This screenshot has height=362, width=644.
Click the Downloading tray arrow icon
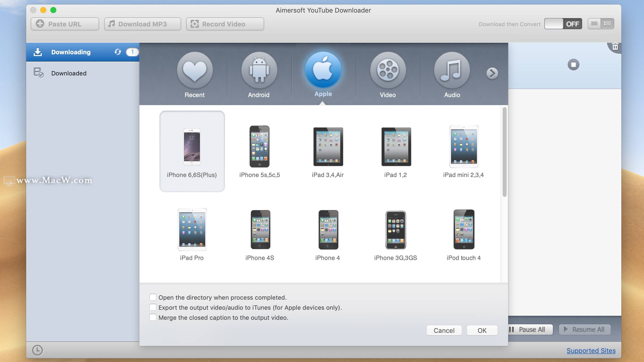click(38, 52)
